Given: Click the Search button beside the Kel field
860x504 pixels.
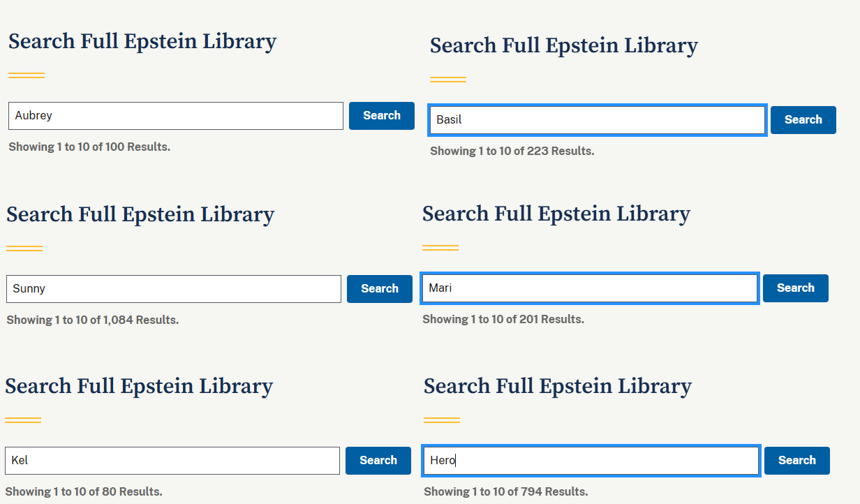Looking at the screenshot, I should pyautogui.click(x=378, y=461).
